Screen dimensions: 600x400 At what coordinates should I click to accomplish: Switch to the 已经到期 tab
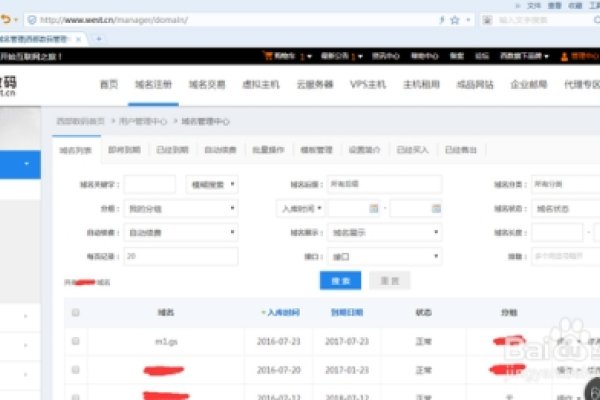(172, 150)
